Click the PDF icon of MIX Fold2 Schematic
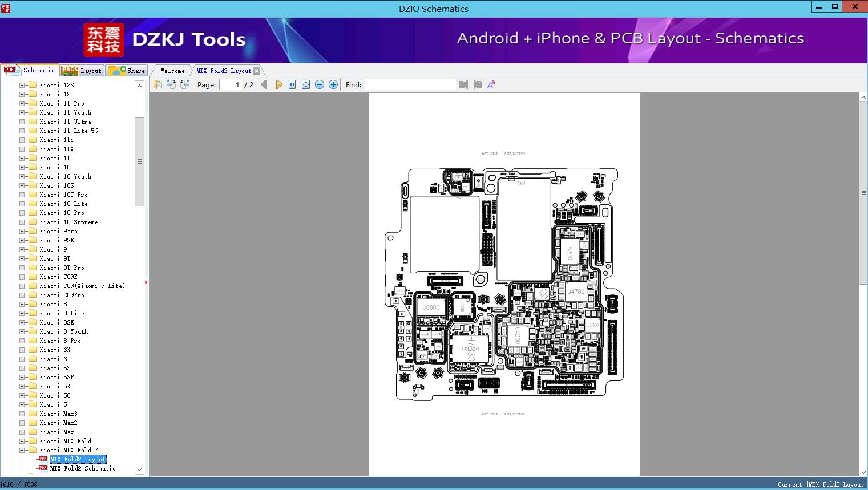This screenshot has width=868, height=490. pos(43,468)
